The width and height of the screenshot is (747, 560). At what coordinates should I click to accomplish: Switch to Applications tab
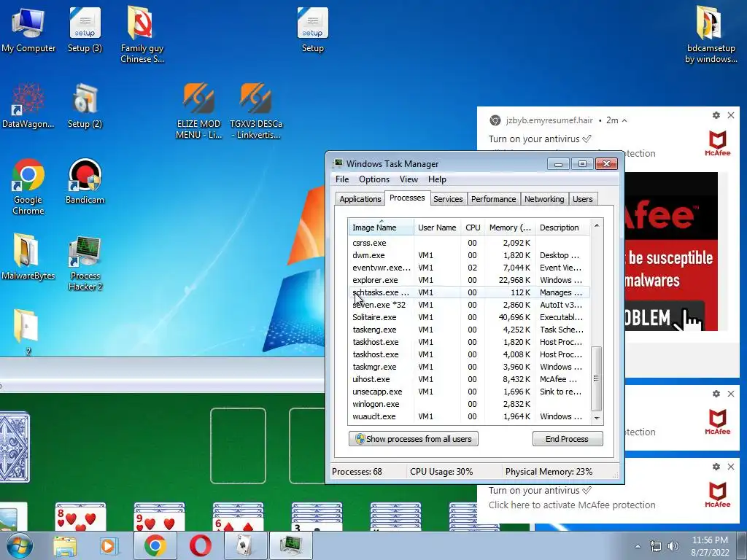click(360, 199)
